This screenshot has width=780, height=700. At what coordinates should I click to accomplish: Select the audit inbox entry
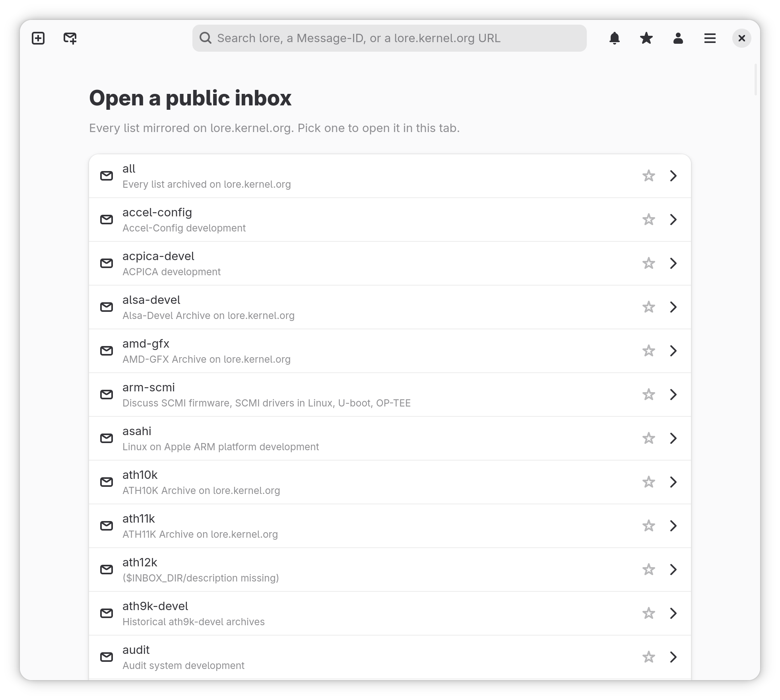tap(390, 657)
